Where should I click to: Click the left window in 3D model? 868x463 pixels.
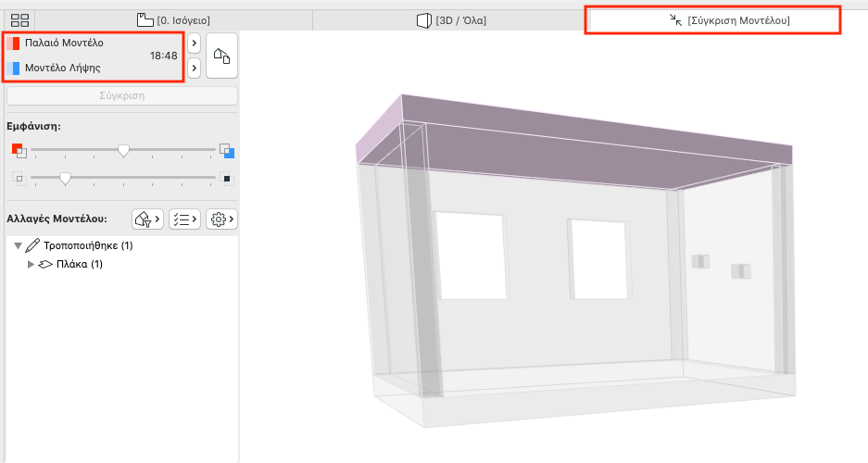[x=471, y=255]
